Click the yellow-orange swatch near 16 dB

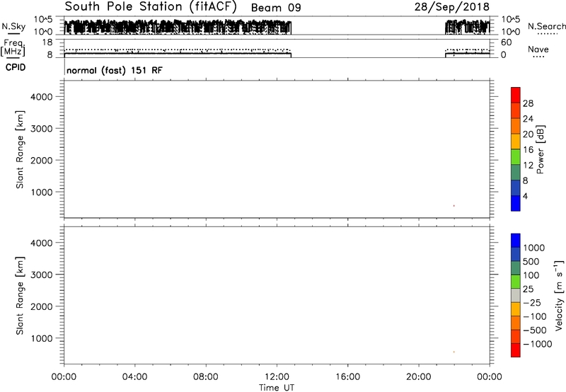coord(516,141)
